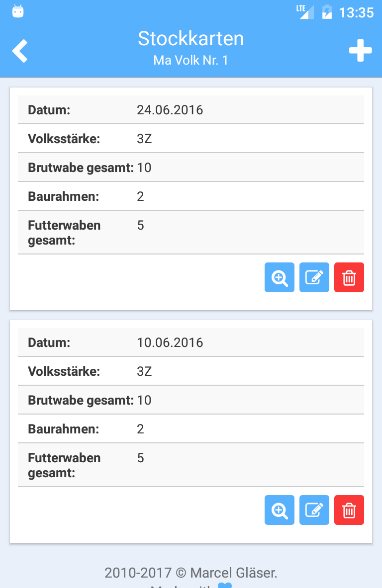Tap Volksstärke row in first card
This screenshot has height=588, width=382.
pyautogui.click(x=191, y=139)
